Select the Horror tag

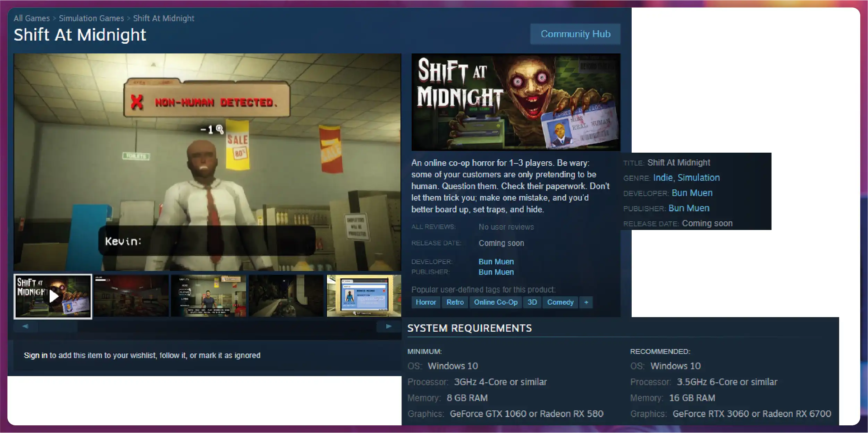(x=425, y=302)
